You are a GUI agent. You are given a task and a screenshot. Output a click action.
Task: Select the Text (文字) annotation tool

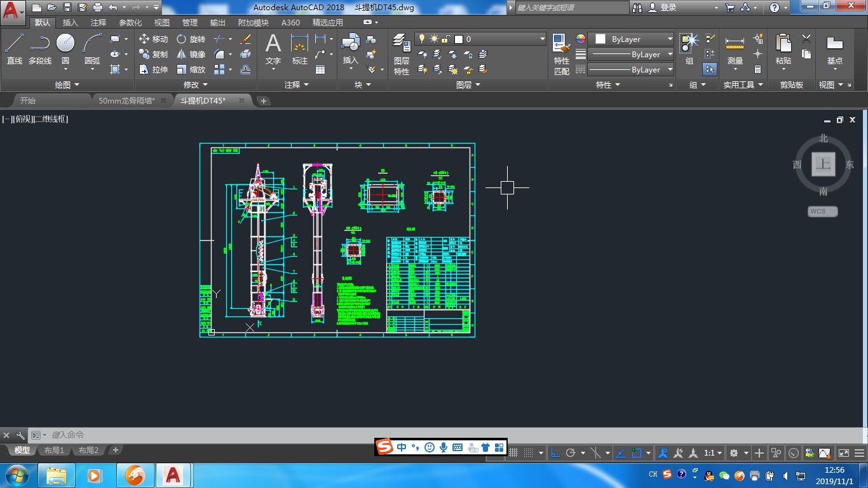273,49
